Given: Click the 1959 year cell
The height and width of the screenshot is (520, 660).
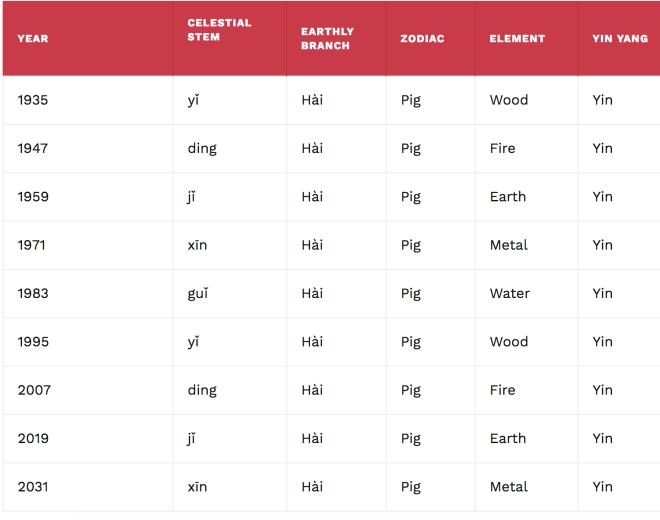Looking at the screenshot, I should pos(33,197).
